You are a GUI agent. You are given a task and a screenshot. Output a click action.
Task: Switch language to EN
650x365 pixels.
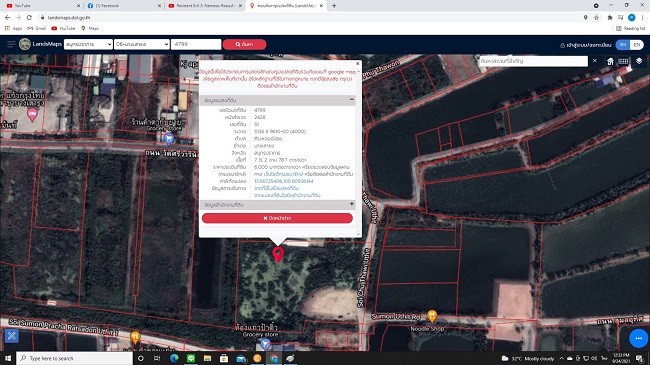point(637,45)
